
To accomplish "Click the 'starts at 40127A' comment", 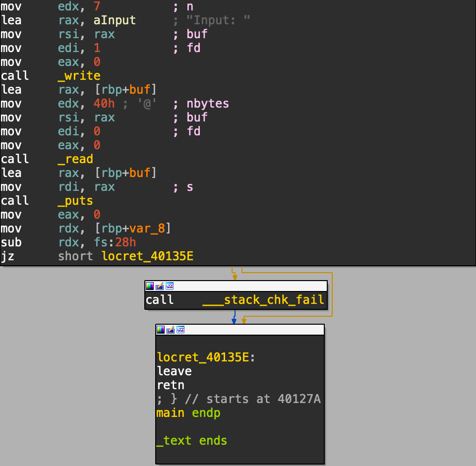I will click(x=263, y=399).
